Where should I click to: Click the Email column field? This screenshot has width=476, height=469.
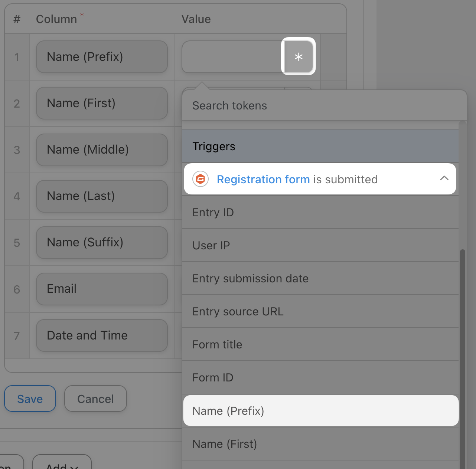pyautogui.click(x=102, y=289)
